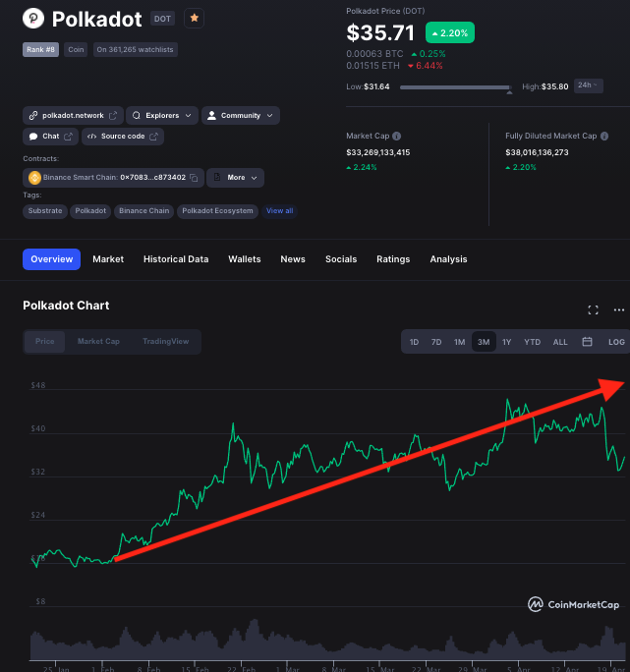Set chart range to 1D

click(414, 342)
